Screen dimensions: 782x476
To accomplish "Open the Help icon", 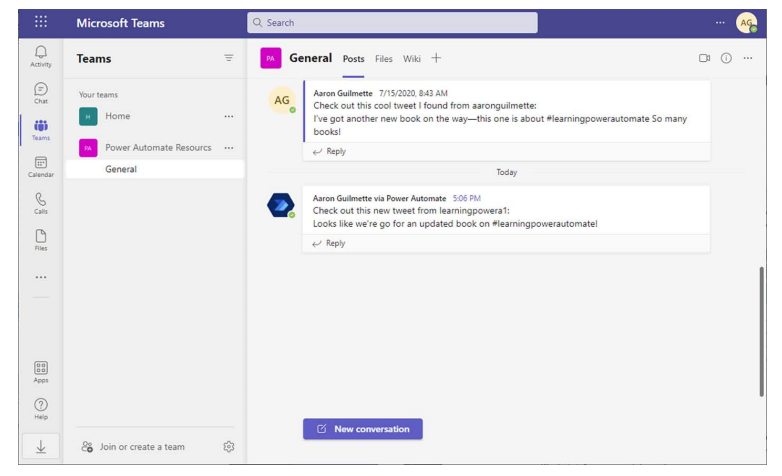I will pyautogui.click(x=41, y=409).
